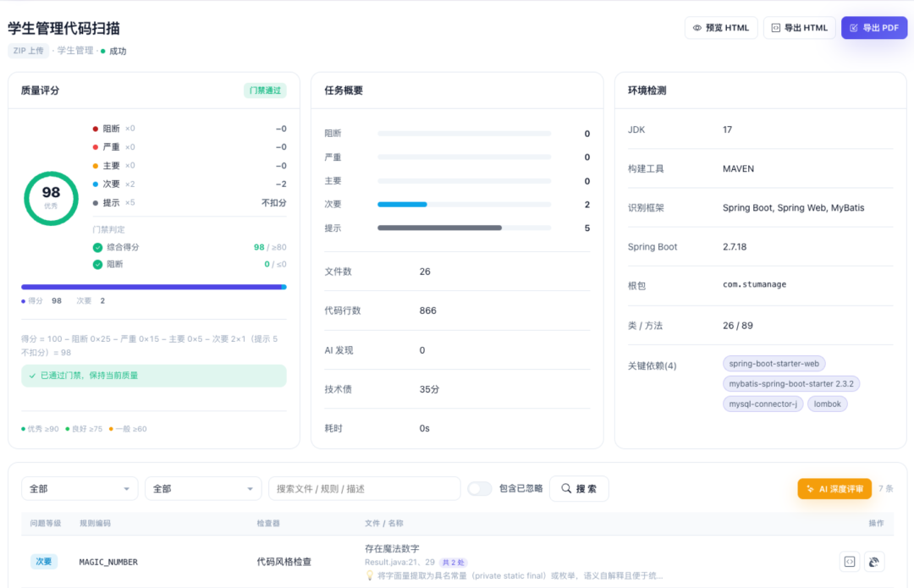This screenshot has height=588, width=914.
Task: Toggle the 包含已忽略 switch
Action: point(479,488)
